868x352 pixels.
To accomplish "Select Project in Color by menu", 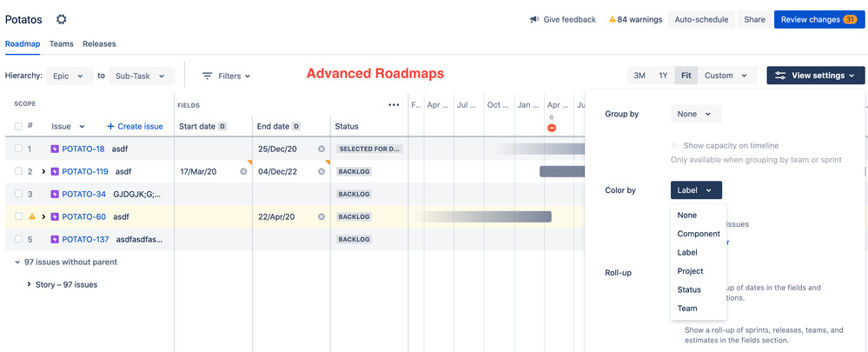I will [x=699, y=271].
